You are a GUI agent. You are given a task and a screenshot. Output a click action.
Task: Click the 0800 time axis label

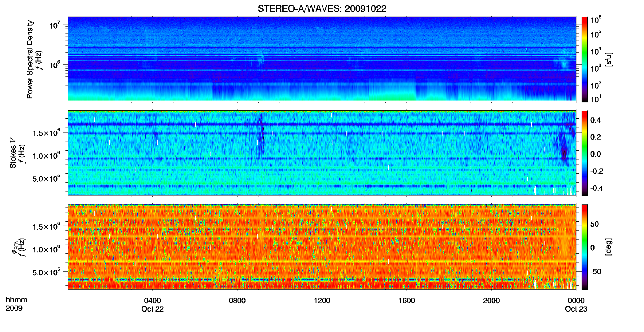237,300
